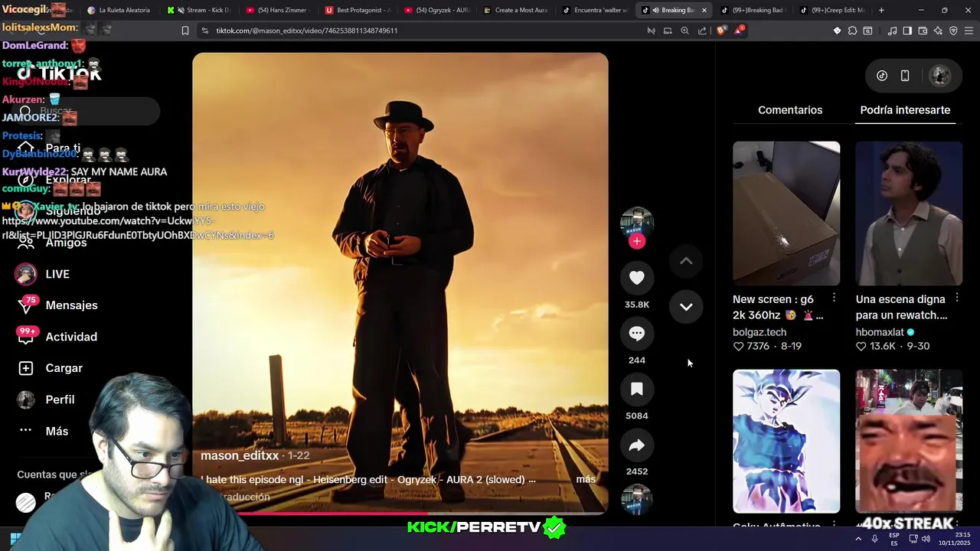Open Amigos in TikTok sidebar
Image resolution: width=980 pixels, height=551 pixels.
pos(66,243)
